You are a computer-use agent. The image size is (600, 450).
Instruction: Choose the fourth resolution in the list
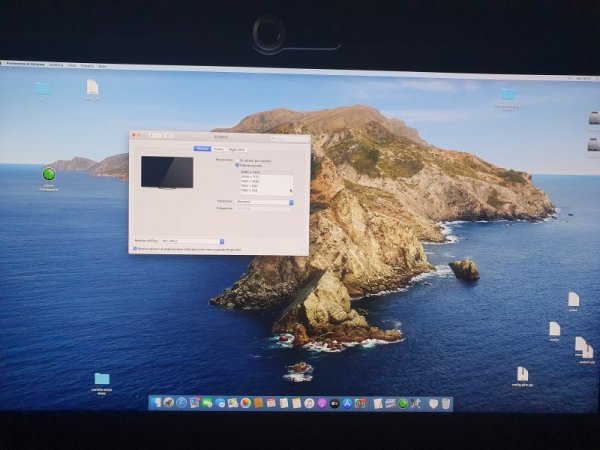point(266,186)
